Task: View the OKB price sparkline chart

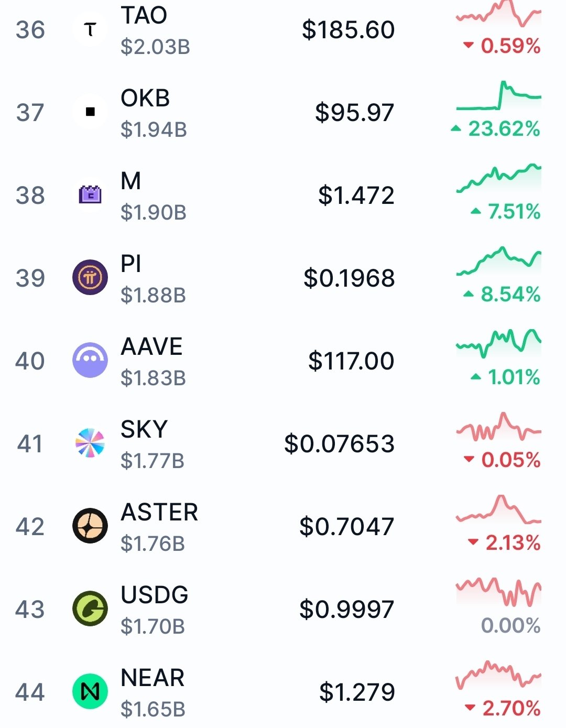Action: coord(498,96)
